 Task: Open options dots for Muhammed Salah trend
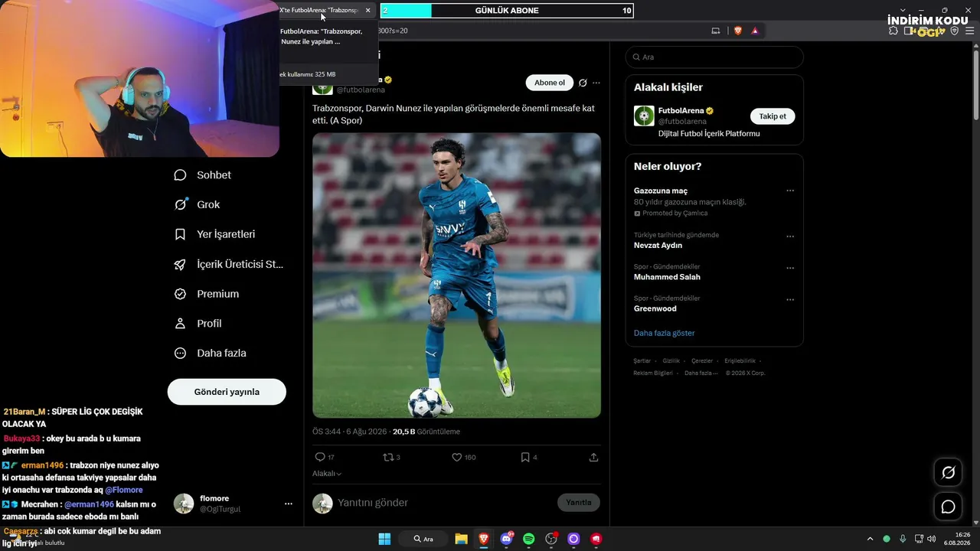(790, 268)
